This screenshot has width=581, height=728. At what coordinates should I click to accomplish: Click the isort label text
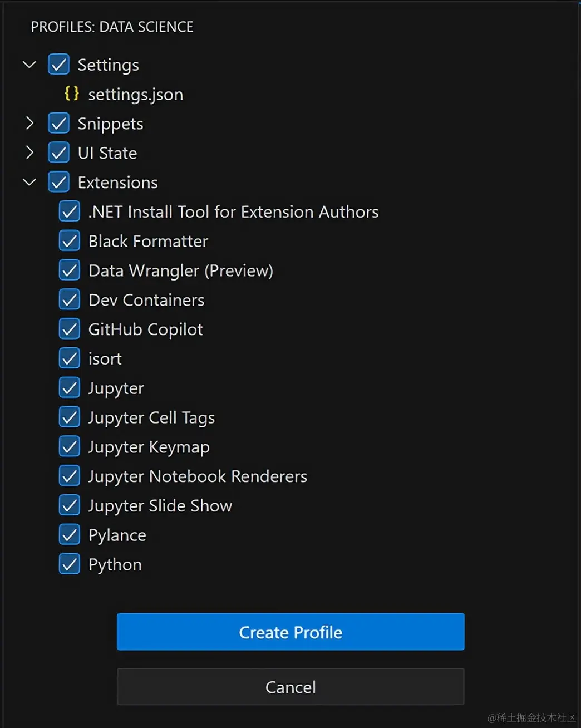[x=105, y=359]
